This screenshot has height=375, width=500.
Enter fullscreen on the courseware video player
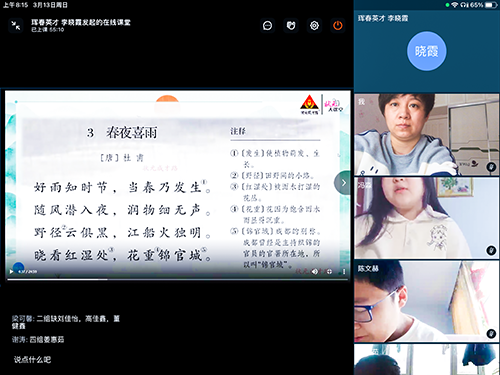point(329,272)
